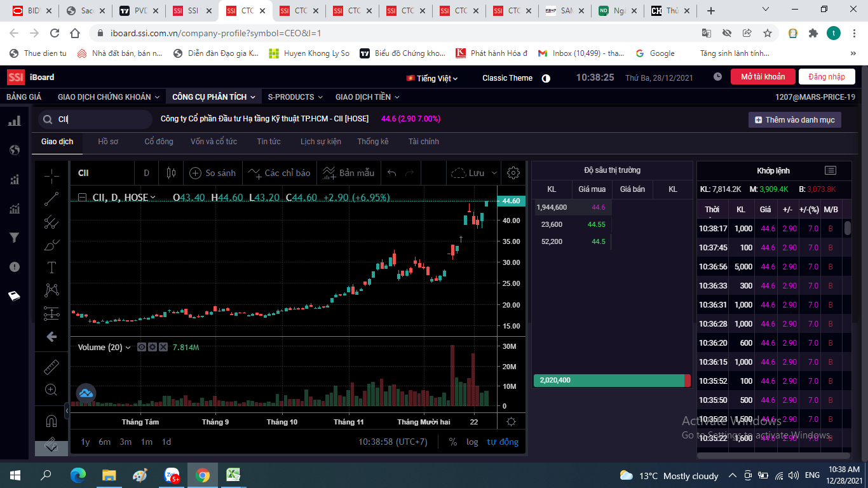Viewport: 868px width, 488px height.
Task: Open the BẢNG GIÁ menu item
Action: (24, 97)
